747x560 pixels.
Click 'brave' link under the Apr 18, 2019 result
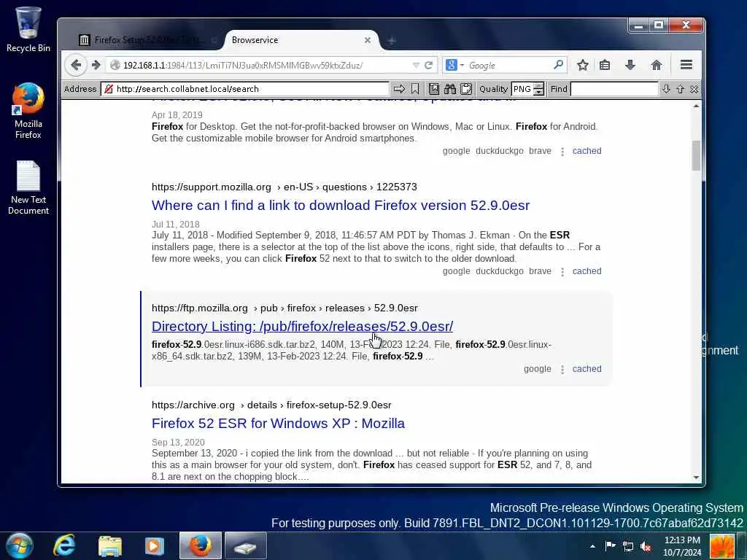click(x=540, y=150)
